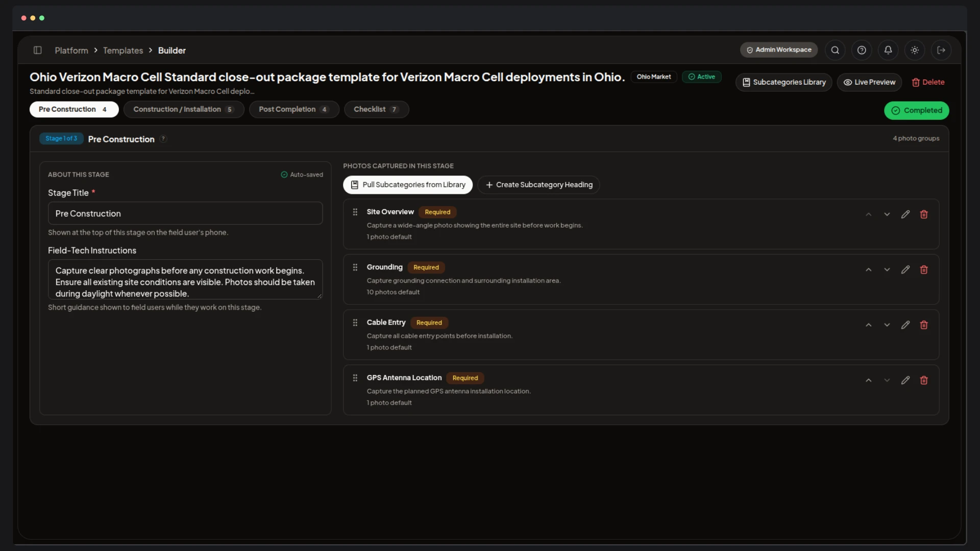
Task: Grab the GPS Antenna Location drag handle
Action: click(x=355, y=378)
